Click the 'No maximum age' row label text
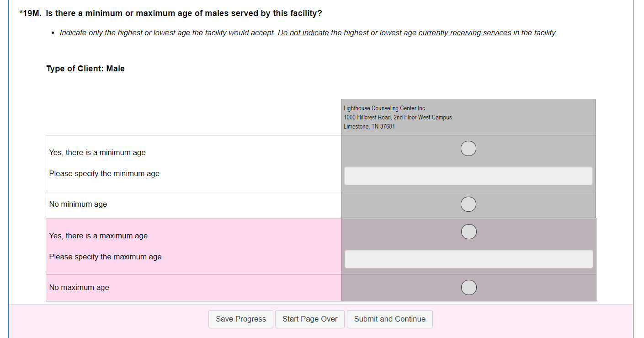Image resolution: width=644 pixels, height=338 pixels. (x=79, y=288)
